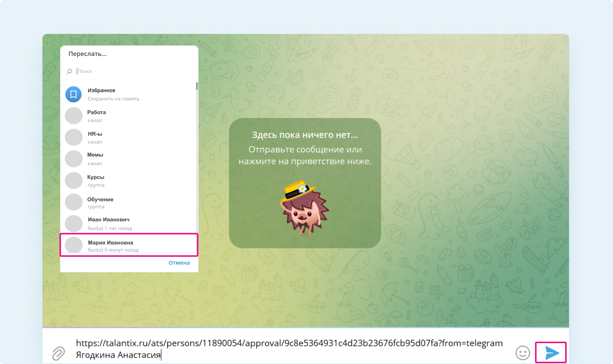Click the Здесь пока ничего нет heading
The width and height of the screenshot is (613, 364).
(305, 135)
